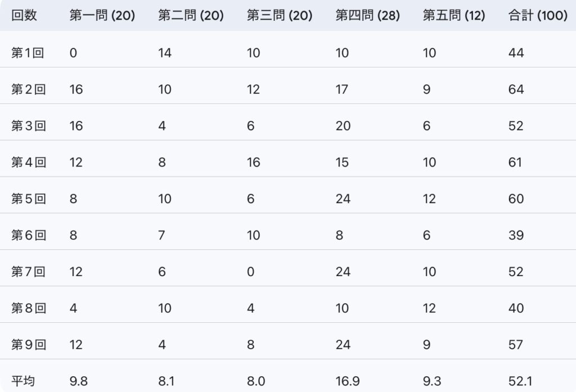Click the 第5回 row label

pos(28,199)
